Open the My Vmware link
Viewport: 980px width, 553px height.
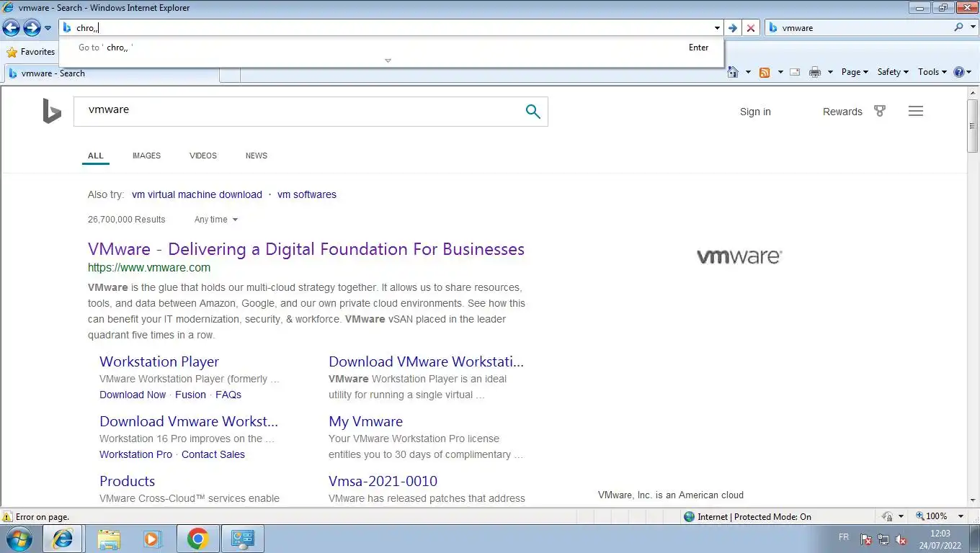(365, 421)
